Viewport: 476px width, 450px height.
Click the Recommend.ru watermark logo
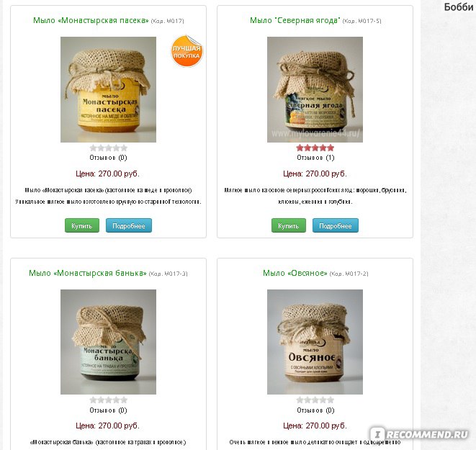click(x=420, y=434)
